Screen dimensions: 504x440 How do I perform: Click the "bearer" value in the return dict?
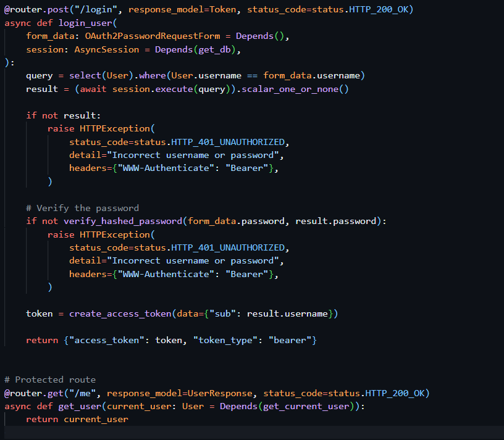tap(290, 341)
